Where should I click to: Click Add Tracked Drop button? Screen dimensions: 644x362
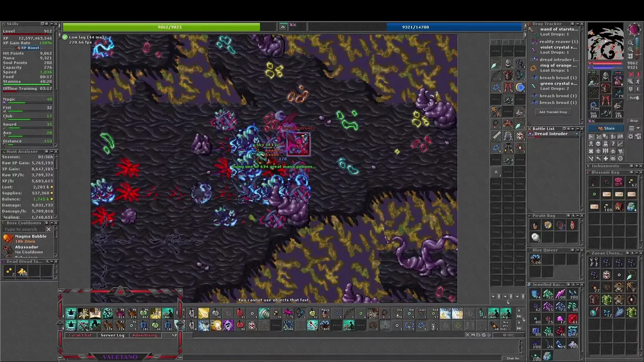click(553, 112)
